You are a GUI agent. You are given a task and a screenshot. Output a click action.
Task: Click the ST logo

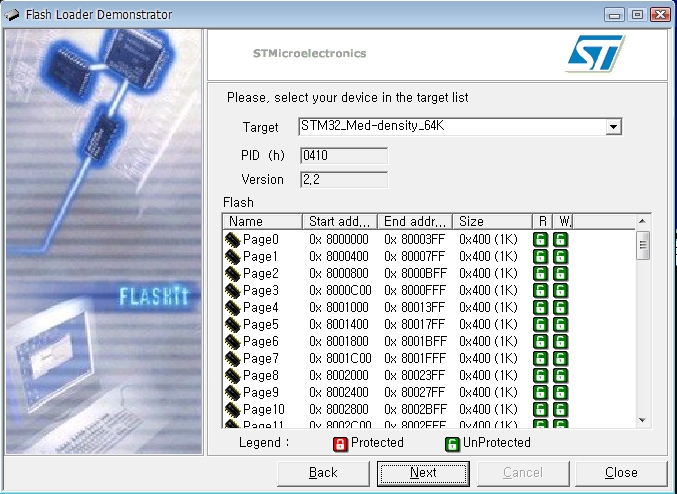click(x=595, y=53)
